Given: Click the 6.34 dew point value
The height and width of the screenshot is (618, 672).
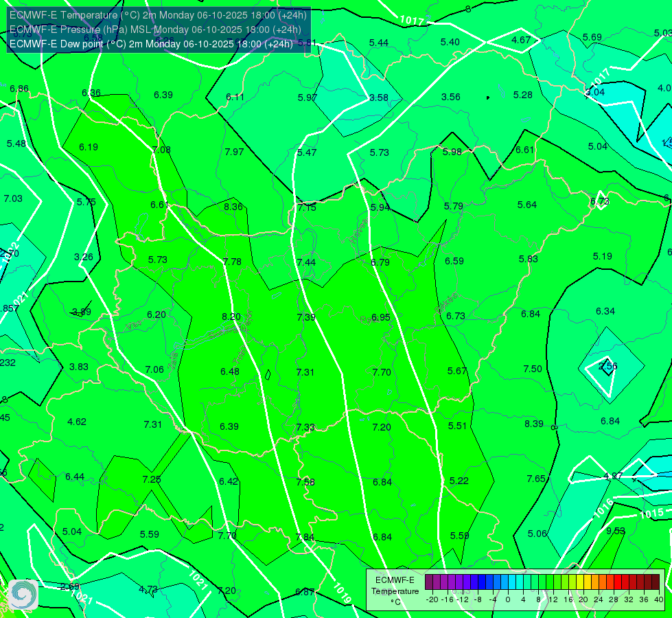Looking at the screenshot, I should click(x=605, y=311).
